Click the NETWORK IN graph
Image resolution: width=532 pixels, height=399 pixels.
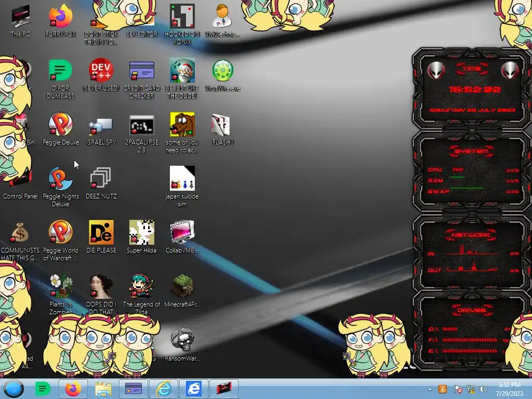coord(472,251)
